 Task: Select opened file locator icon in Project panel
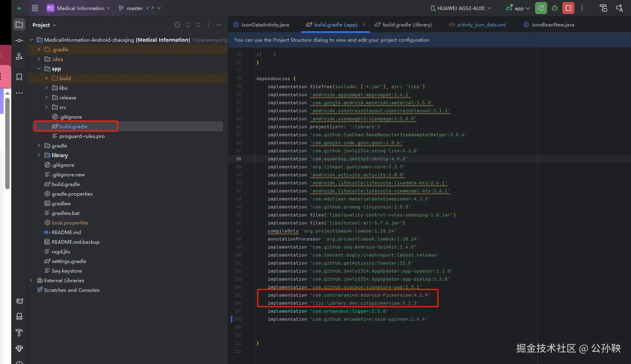tap(177, 25)
